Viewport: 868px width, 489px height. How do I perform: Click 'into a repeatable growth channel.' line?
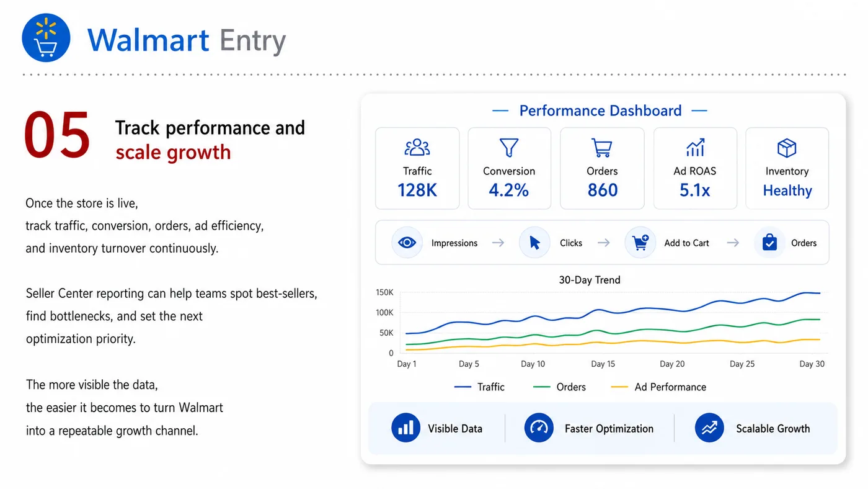[x=112, y=431]
